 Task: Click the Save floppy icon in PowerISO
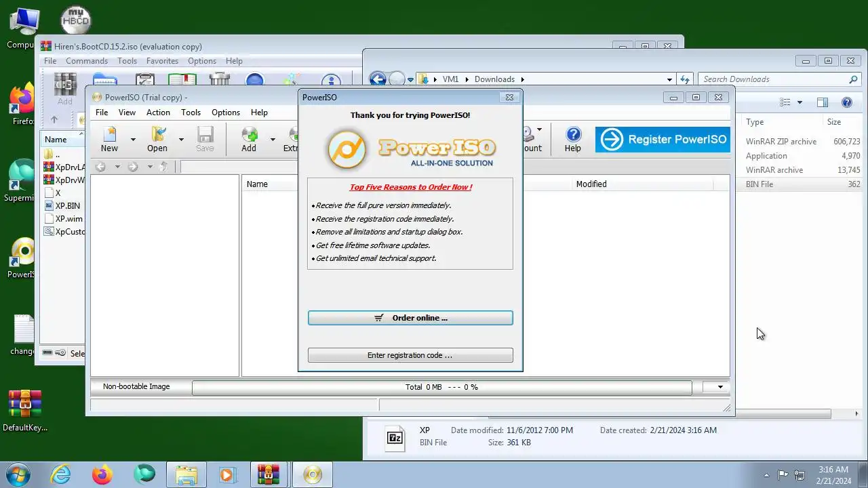[x=205, y=134]
